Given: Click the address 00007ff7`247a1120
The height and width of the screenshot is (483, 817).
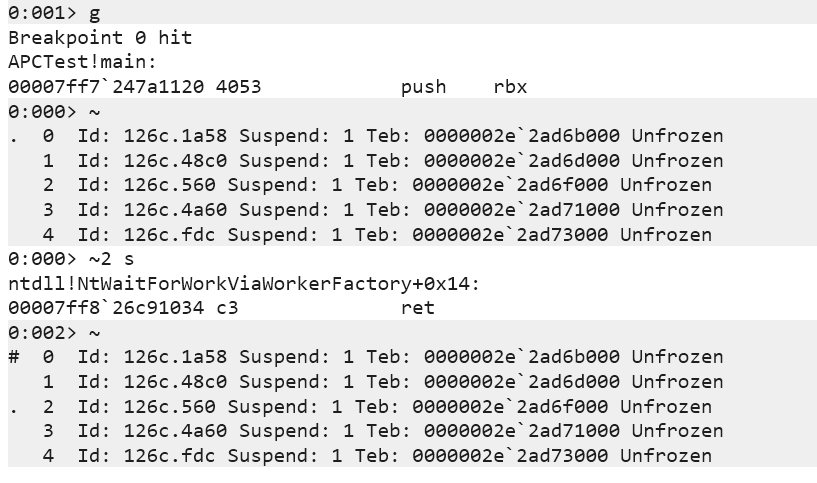Looking at the screenshot, I should coord(105,87).
